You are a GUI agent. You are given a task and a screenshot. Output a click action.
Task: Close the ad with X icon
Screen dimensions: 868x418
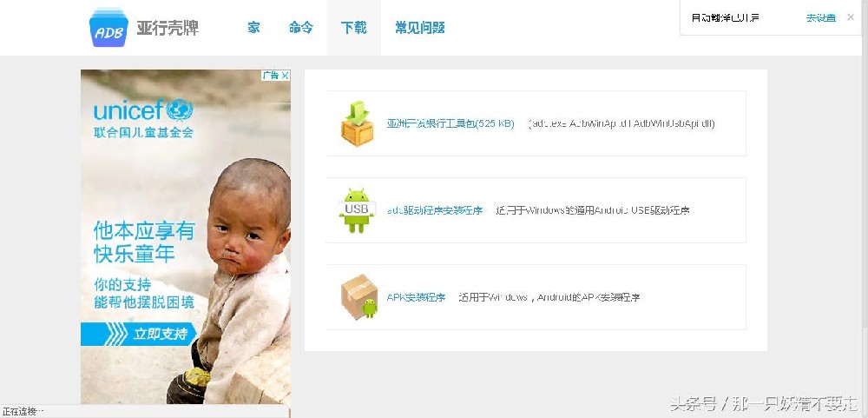click(x=285, y=76)
